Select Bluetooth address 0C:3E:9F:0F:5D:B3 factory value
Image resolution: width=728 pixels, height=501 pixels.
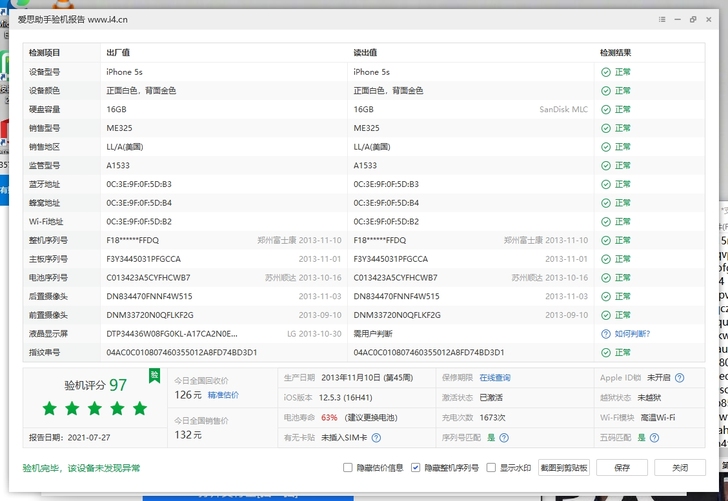[139, 184]
